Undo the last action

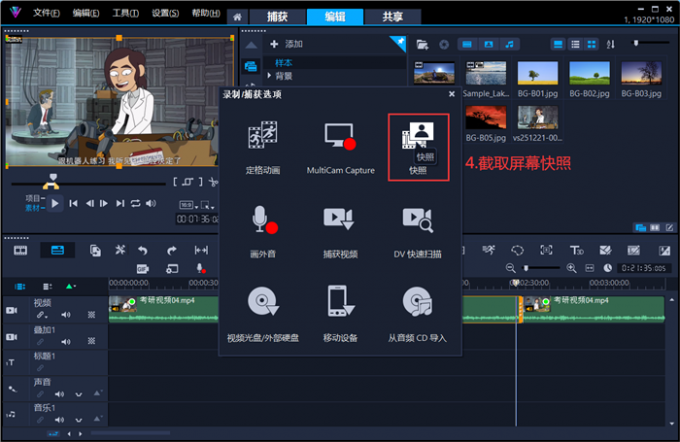click(143, 250)
